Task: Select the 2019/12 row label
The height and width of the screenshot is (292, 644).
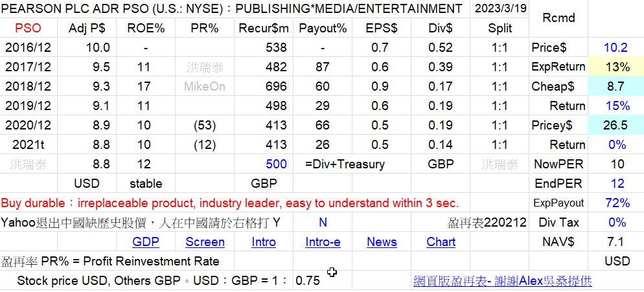Action: 29,106
